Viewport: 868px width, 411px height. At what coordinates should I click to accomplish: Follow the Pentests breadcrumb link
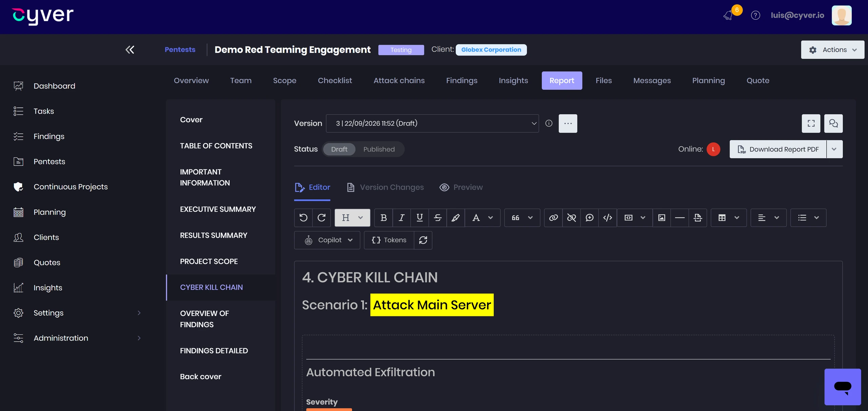pos(180,50)
